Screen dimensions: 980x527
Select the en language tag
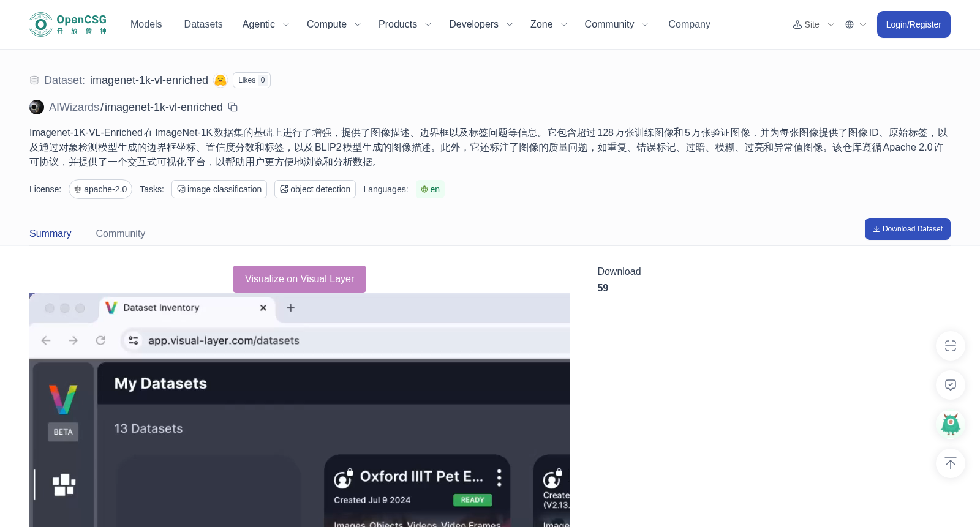(x=430, y=189)
